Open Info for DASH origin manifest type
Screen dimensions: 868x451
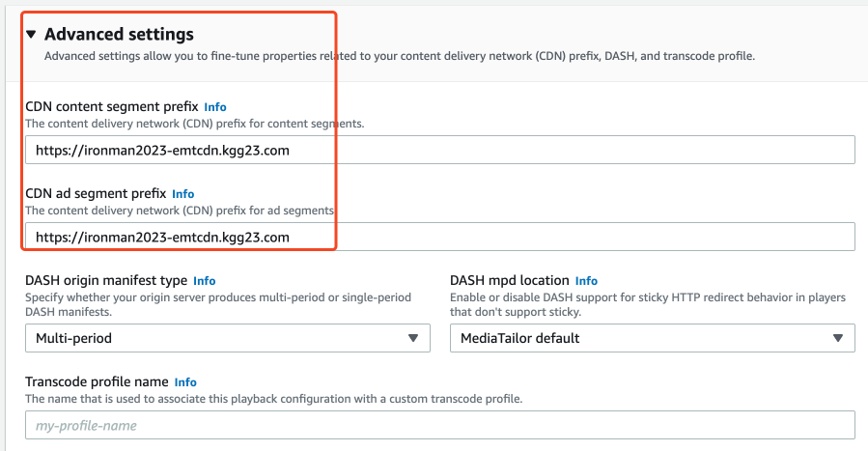click(x=205, y=281)
